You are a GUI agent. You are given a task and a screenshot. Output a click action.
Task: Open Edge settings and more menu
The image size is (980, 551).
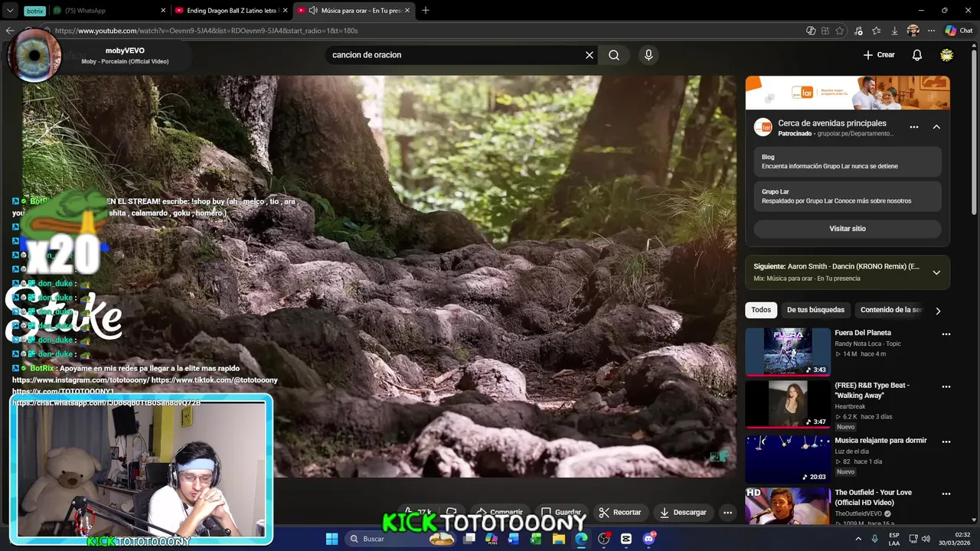click(x=931, y=31)
